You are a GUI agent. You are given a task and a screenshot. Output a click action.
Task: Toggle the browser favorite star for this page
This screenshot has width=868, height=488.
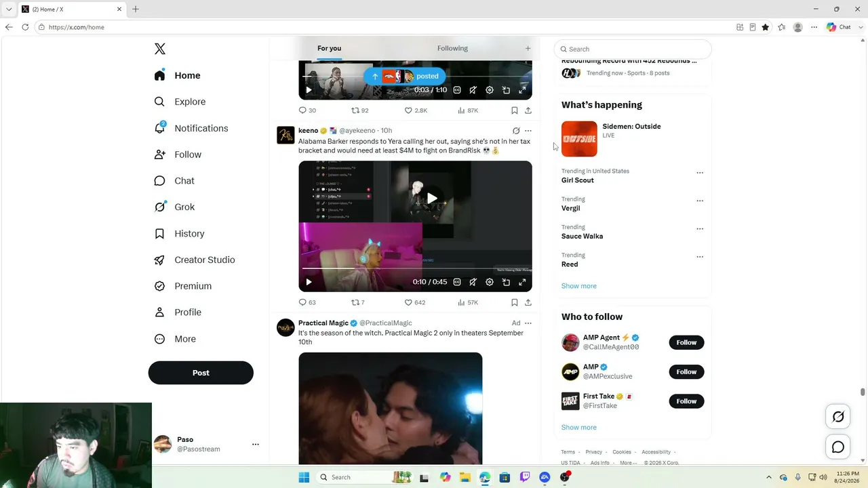(766, 27)
